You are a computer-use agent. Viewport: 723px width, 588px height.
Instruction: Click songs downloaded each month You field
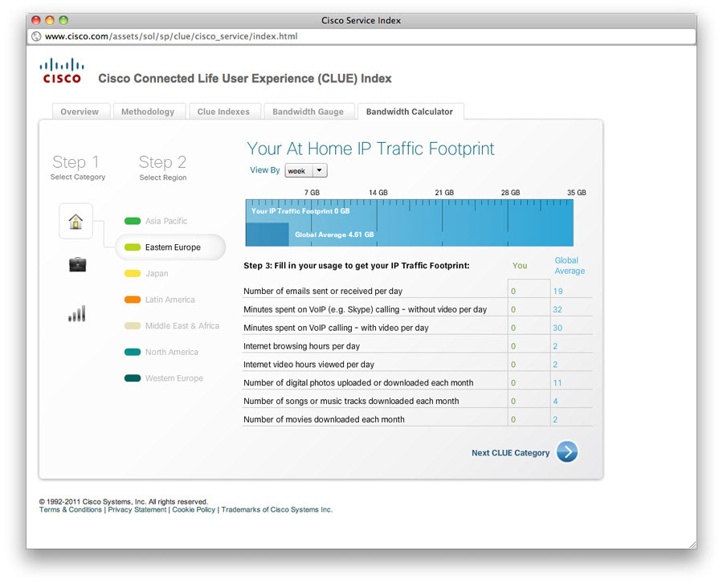click(x=529, y=401)
